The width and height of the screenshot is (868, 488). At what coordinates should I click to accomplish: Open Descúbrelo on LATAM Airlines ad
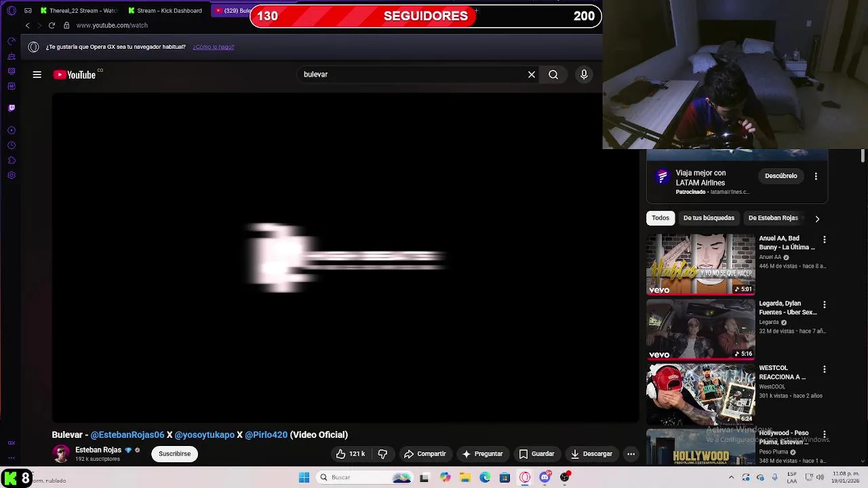tap(781, 176)
